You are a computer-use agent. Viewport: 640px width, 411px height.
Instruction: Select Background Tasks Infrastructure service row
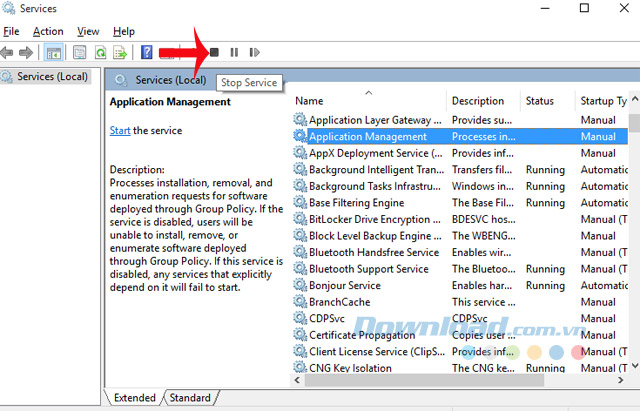tap(460, 186)
